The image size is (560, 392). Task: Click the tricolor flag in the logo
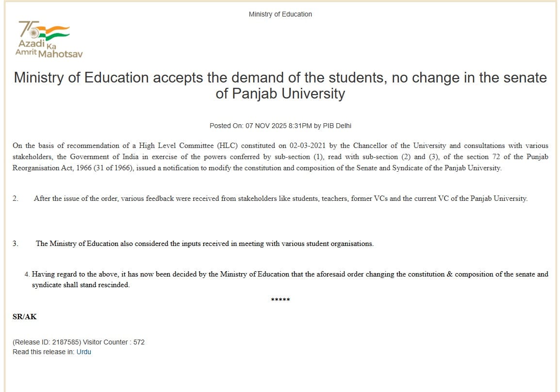pos(54,33)
